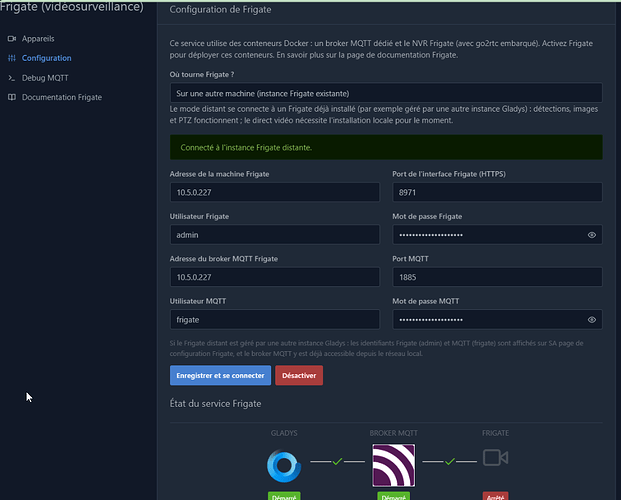The image size is (621, 500).
Task: Edit the Adresse du broker MQTT field
Action: (x=274, y=277)
